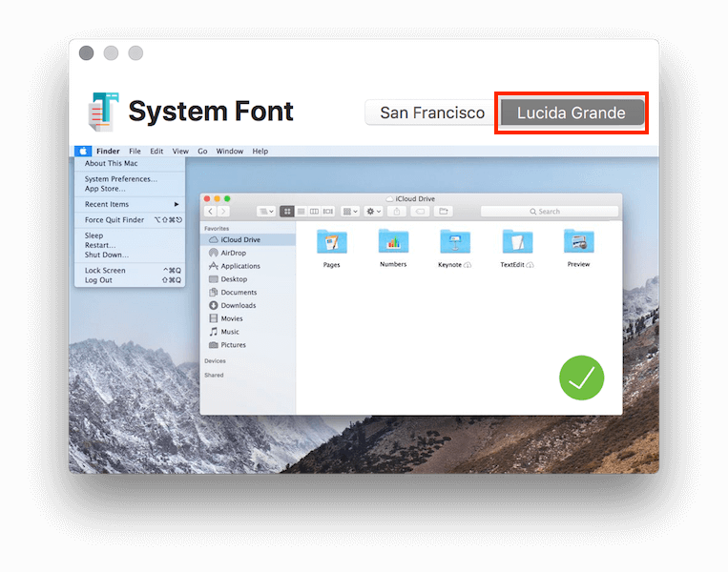Open the Finder menu in menu bar
Screen dimensions: 728x572
point(108,152)
